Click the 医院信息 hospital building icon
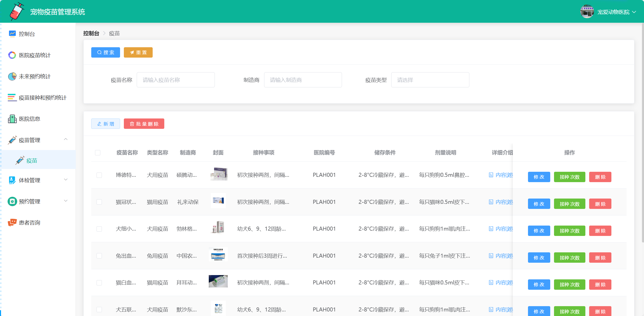 pyautogui.click(x=12, y=119)
